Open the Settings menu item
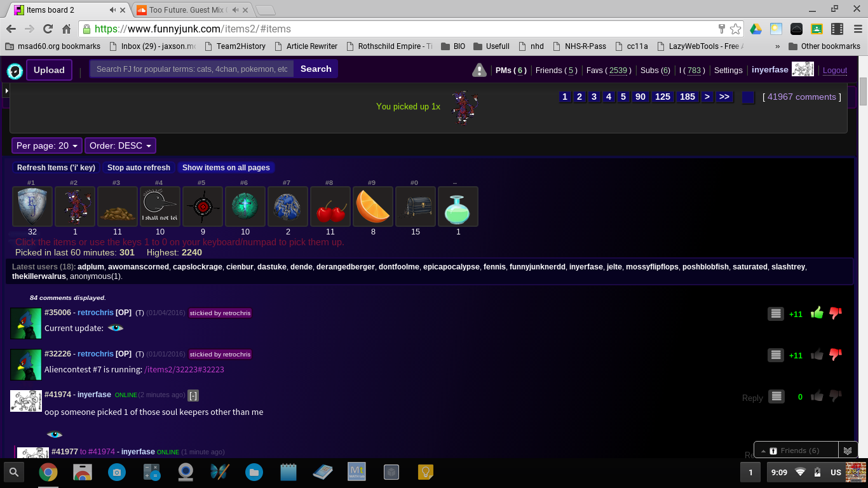The height and width of the screenshot is (488, 868). pyautogui.click(x=728, y=71)
